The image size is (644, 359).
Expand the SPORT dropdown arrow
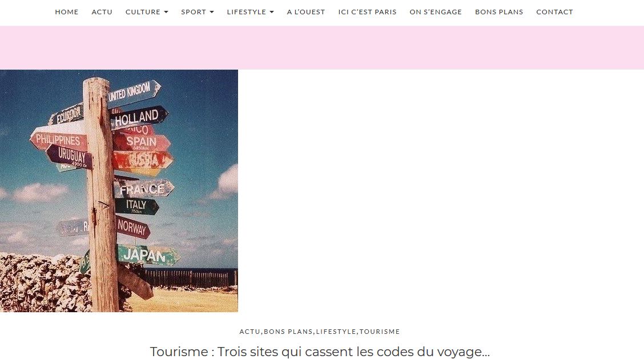[x=212, y=13]
